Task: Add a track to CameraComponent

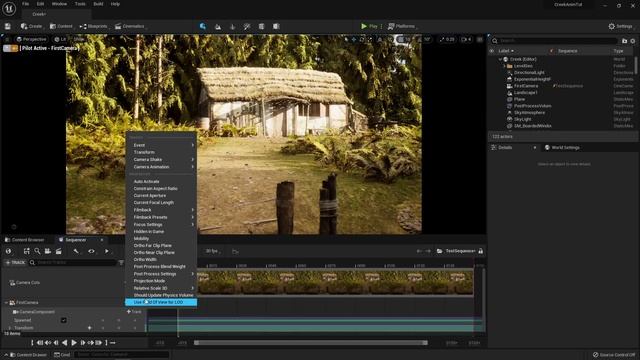Action: 134,312
